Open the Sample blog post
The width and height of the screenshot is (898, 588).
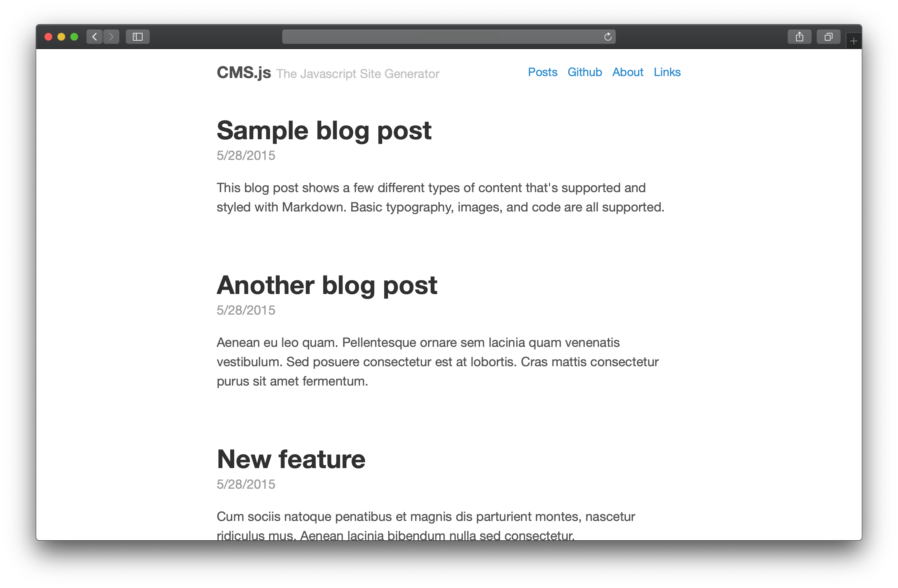tap(324, 130)
